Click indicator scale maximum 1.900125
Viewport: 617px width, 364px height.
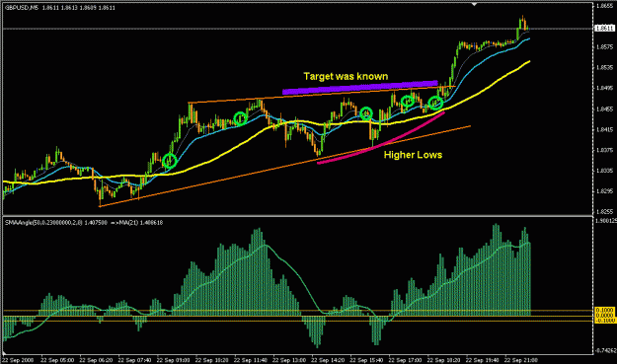pos(605,221)
